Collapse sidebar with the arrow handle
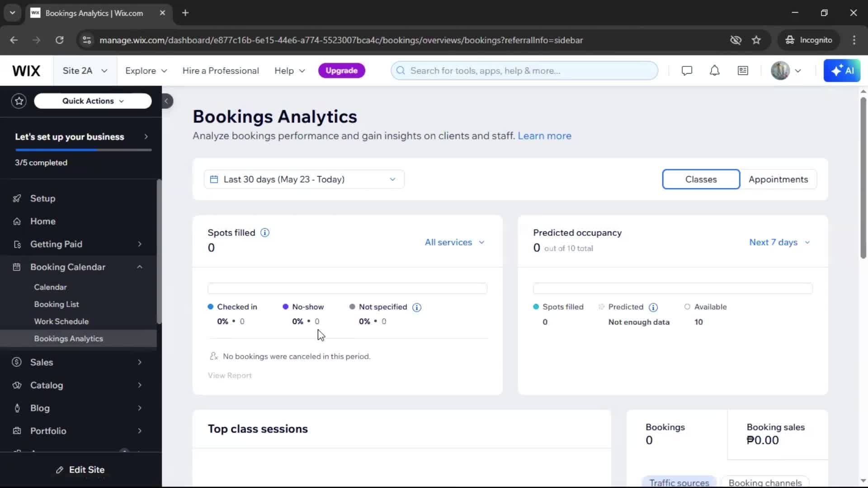Screen dimensions: 868x488 [x=166, y=101]
